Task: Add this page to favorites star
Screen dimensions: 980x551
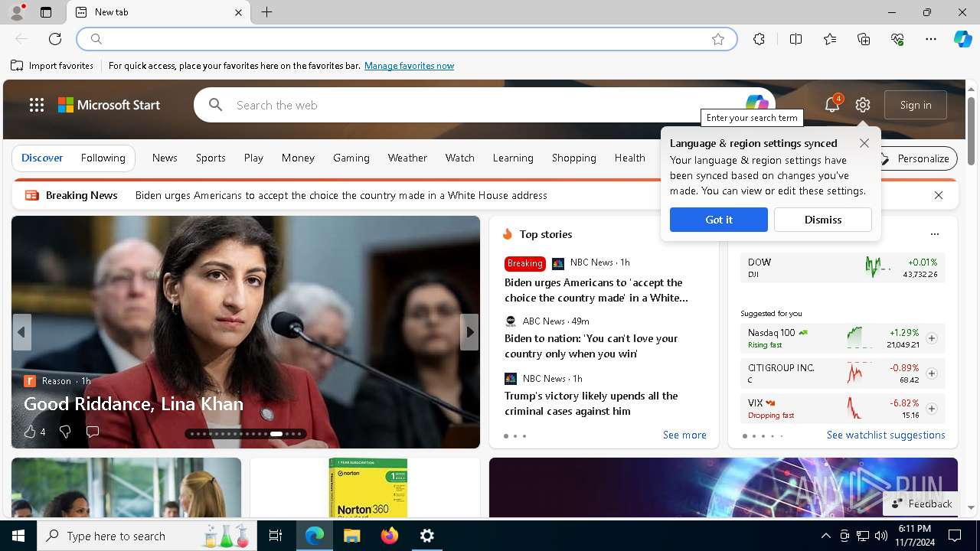Action: click(x=718, y=39)
